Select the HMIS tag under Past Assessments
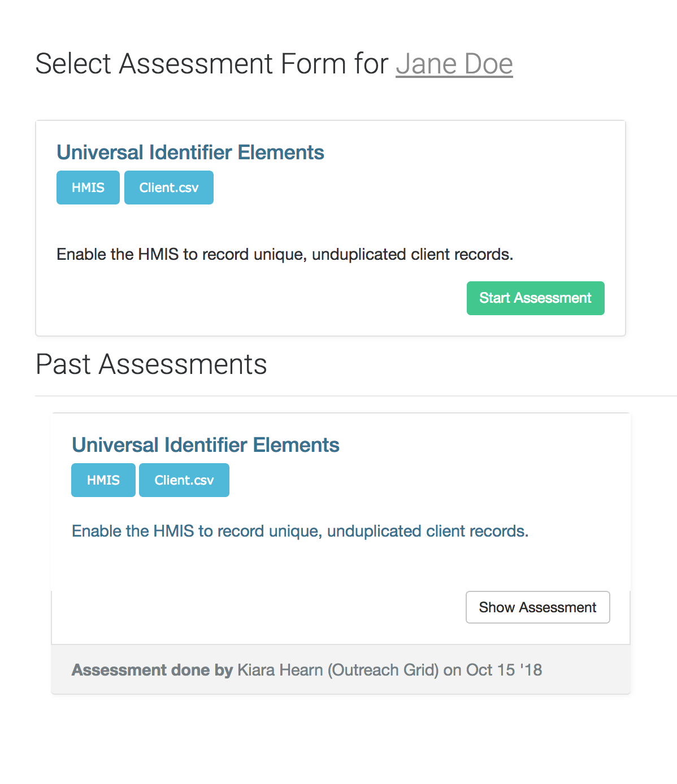The height and width of the screenshot is (784, 677). 103,480
